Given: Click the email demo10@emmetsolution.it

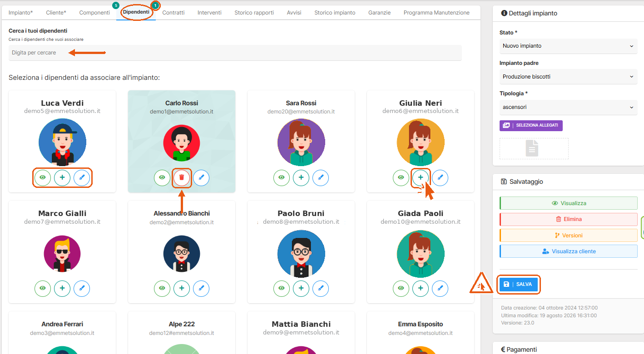Looking at the screenshot, I should [421, 222].
